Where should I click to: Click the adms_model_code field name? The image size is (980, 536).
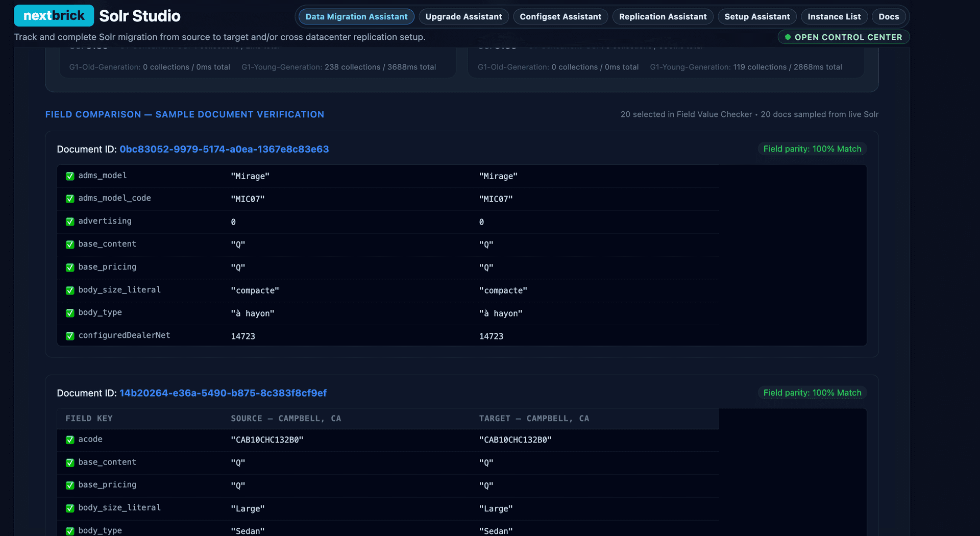pyautogui.click(x=114, y=198)
